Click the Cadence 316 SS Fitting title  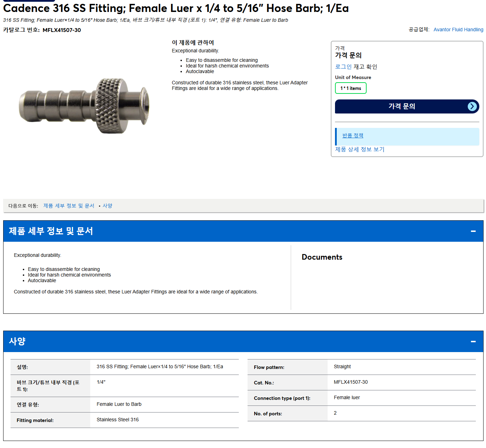[176, 8]
